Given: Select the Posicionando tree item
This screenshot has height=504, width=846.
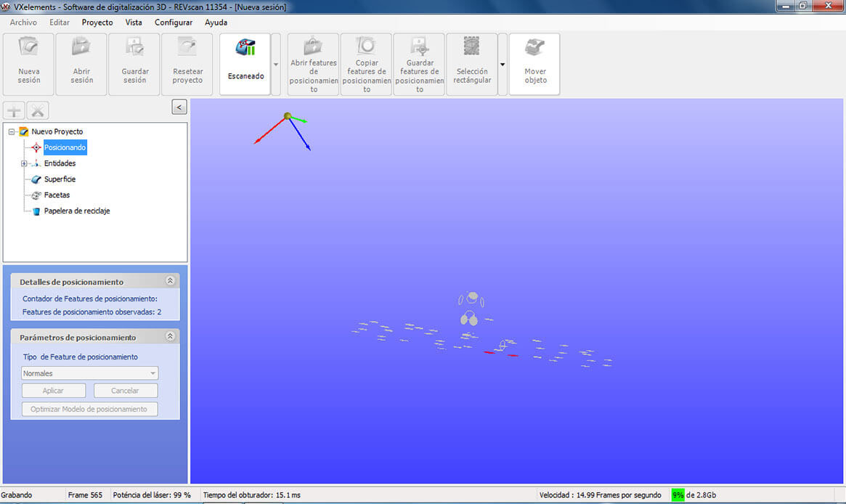Looking at the screenshot, I should click(65, 147).
